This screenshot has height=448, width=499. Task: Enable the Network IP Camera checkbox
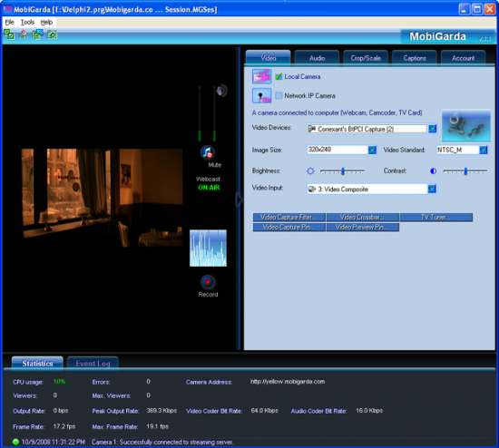[279, 95]
